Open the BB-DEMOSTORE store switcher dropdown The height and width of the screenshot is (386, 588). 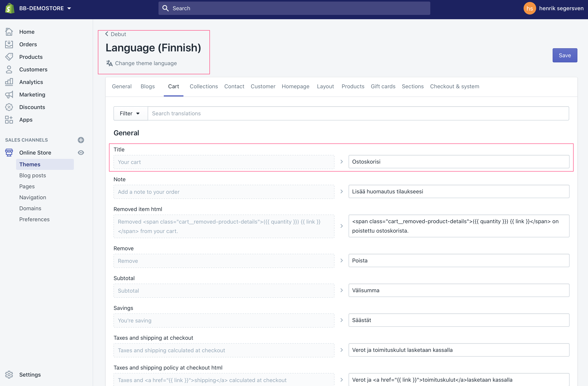pyautogui.click(x=45, y=8)
